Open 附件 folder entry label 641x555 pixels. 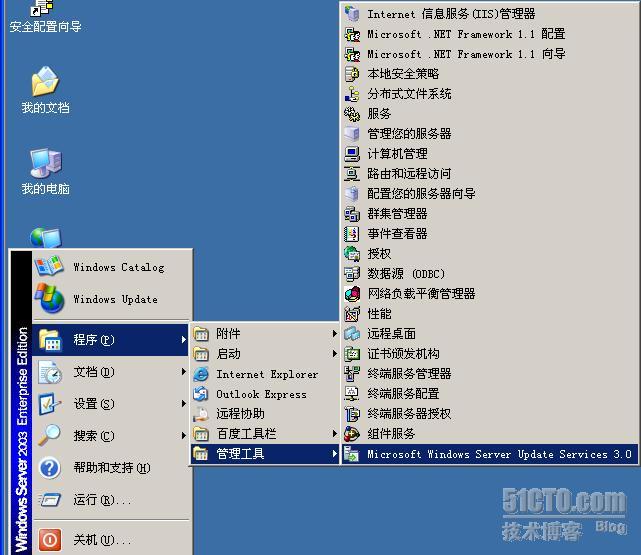[229, 334]
